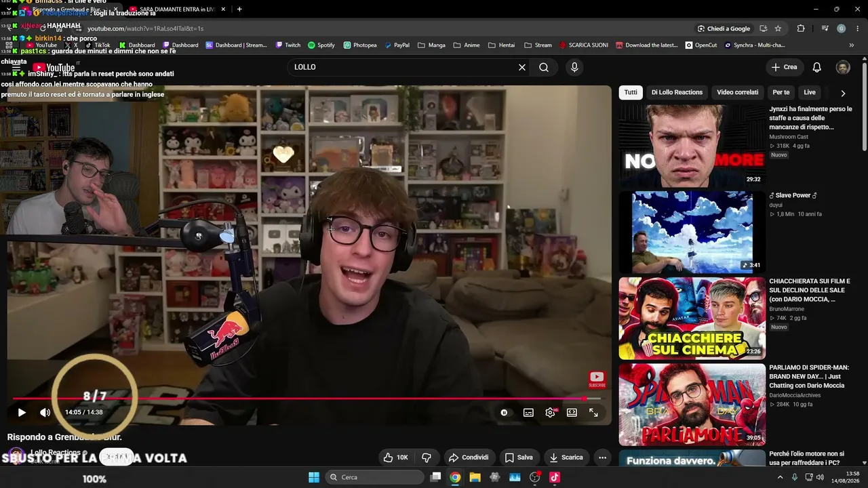Run search with the magnifier button
This screenshot has width=868, height=488.
[x=544, y=67]
